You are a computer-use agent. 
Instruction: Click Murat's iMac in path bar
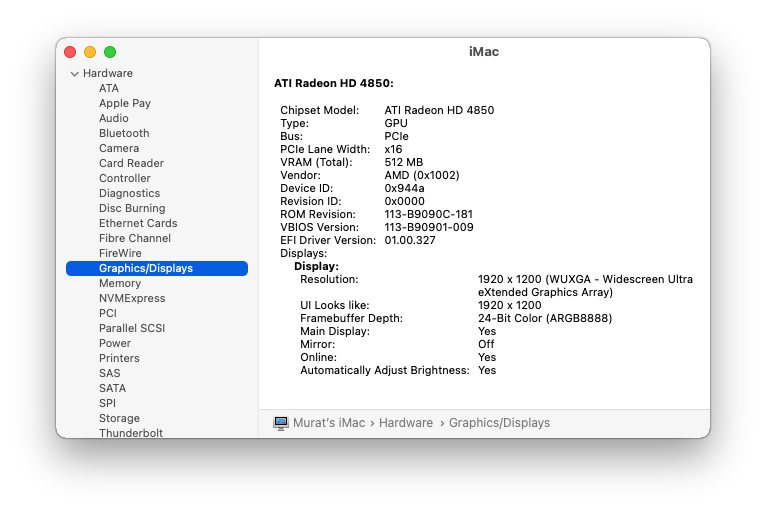329,423
